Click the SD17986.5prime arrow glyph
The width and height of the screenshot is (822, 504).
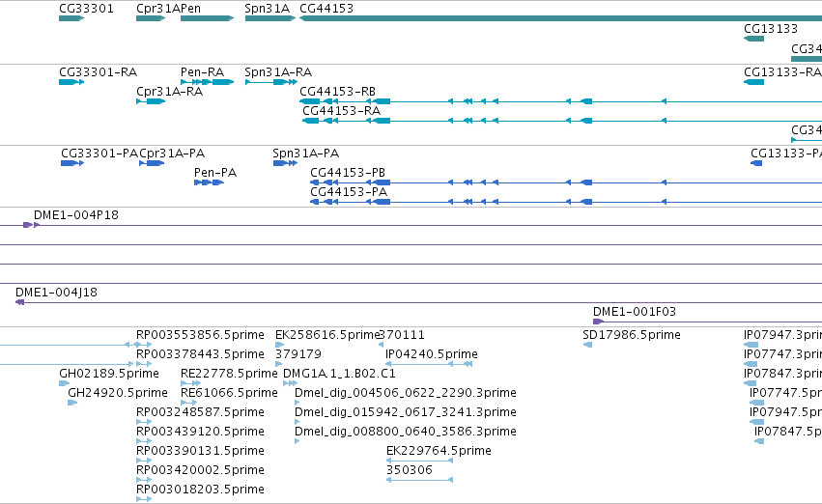[587, 345]
